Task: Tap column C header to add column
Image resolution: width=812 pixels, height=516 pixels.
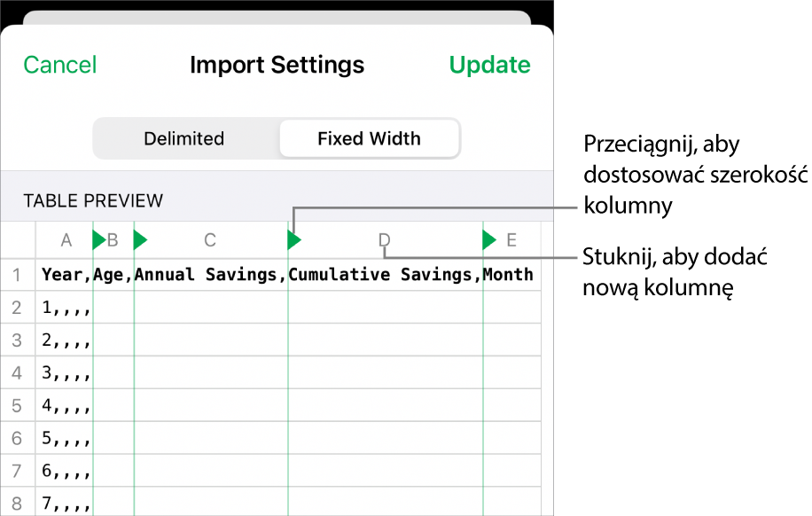Action: click(x=210, y=239)
